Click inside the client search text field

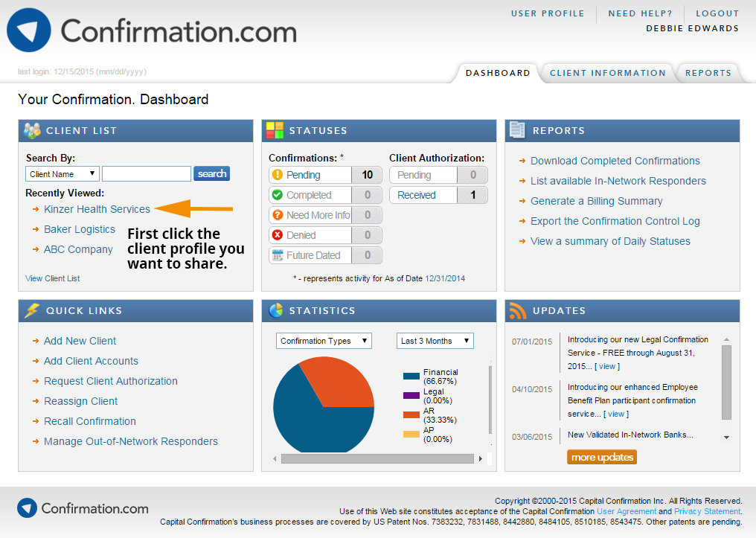tap(146, 173)
